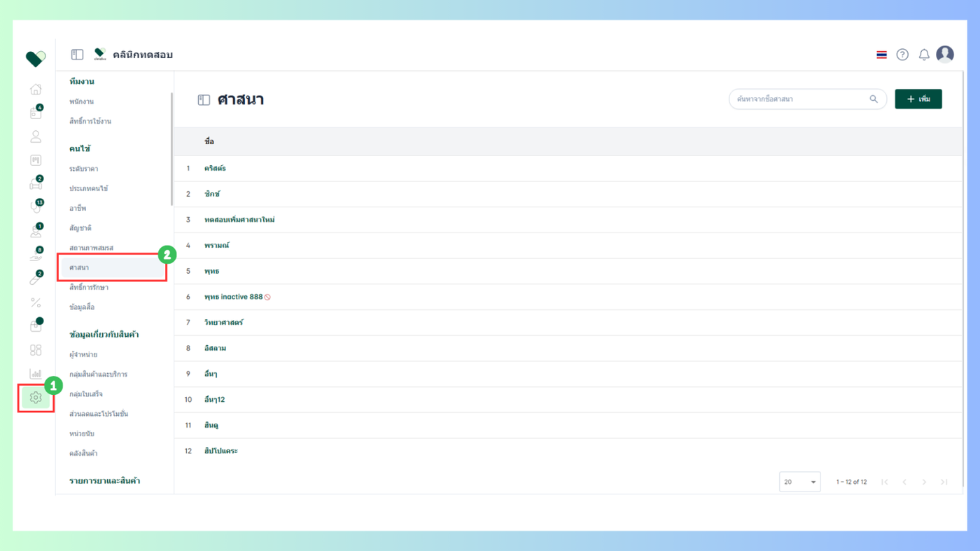Image resolution: width=980 pixels, height=551 pixels.
Task: Open the stethoscope icon with badge 13
Action: [36, 208]
